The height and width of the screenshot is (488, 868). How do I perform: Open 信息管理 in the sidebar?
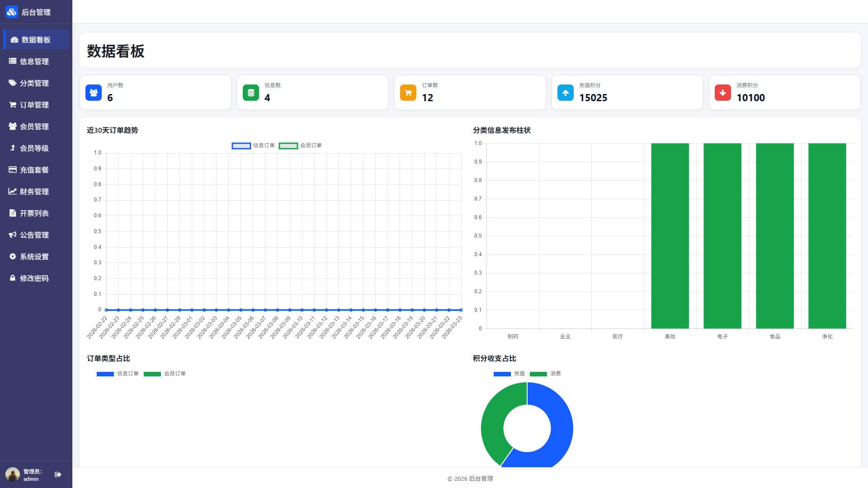coord(34,61)
